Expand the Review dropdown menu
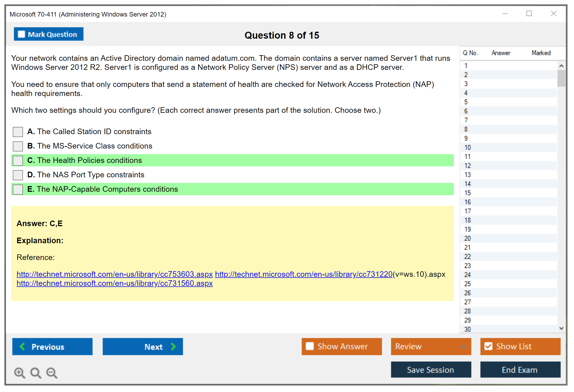The height and width of the screenshot is (392, 574). pyautogui.click(x=463, y=346)
